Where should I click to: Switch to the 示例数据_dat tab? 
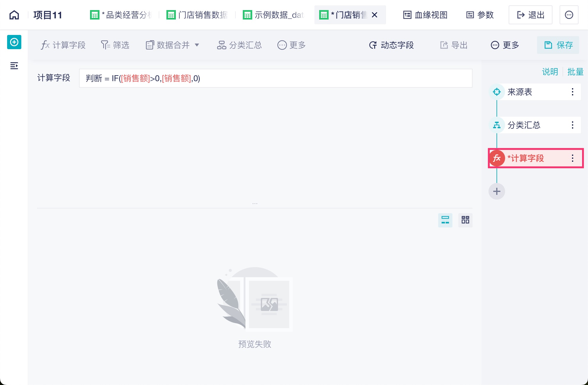pyautogui.click(x=273, y=15)
